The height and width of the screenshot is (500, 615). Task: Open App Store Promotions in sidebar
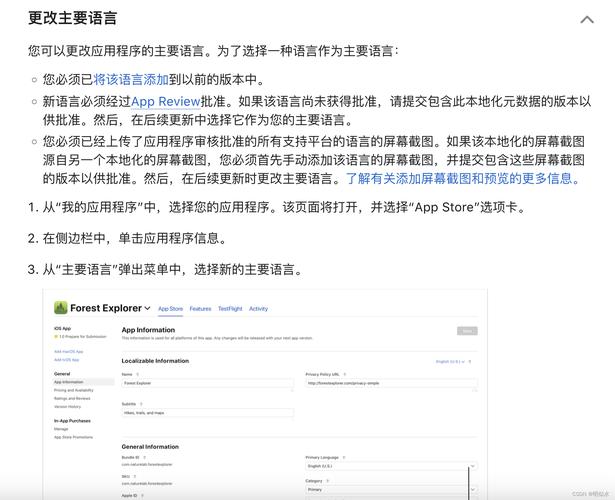click(x=73, y=437)
